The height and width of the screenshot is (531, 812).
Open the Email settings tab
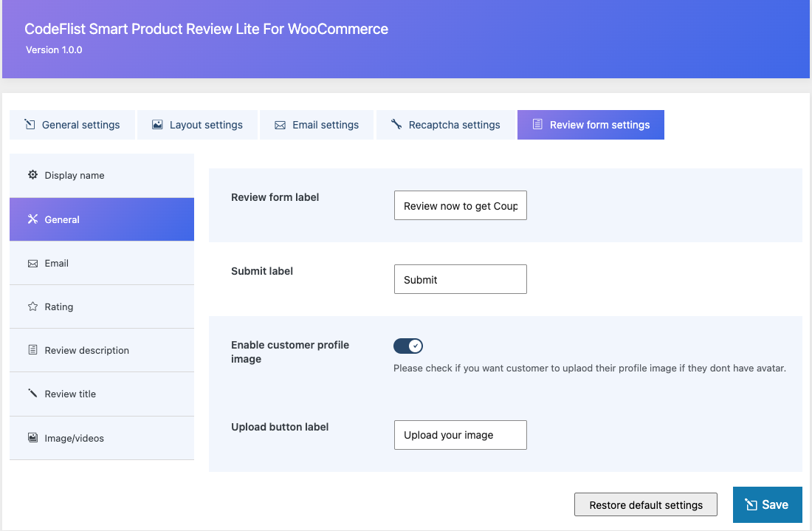coord(317,125)
